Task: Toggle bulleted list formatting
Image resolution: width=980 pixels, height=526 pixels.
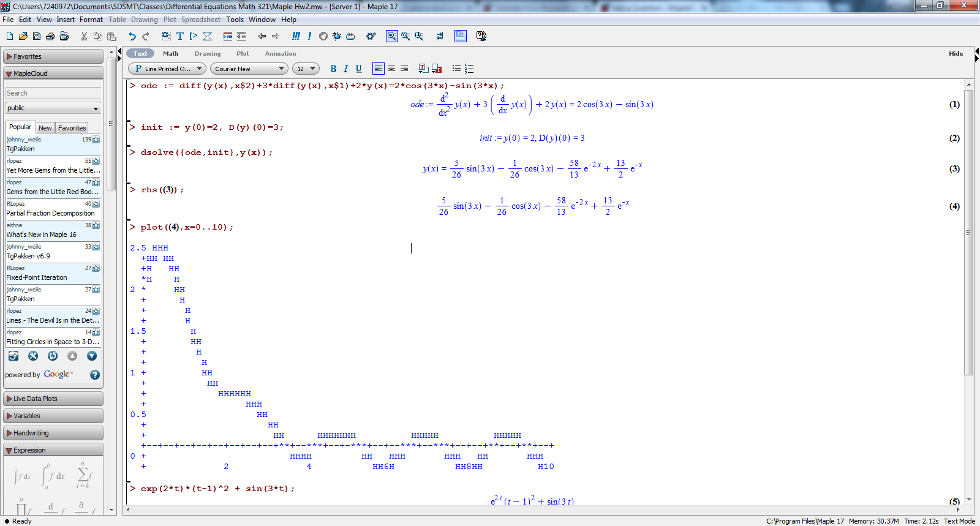Action: (456, 69)
